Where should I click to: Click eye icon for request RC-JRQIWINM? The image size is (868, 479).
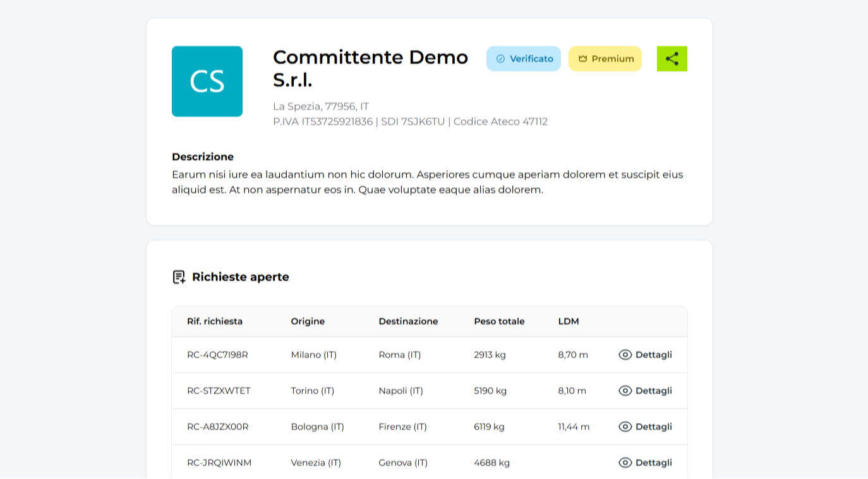click(x=625, y=463)
